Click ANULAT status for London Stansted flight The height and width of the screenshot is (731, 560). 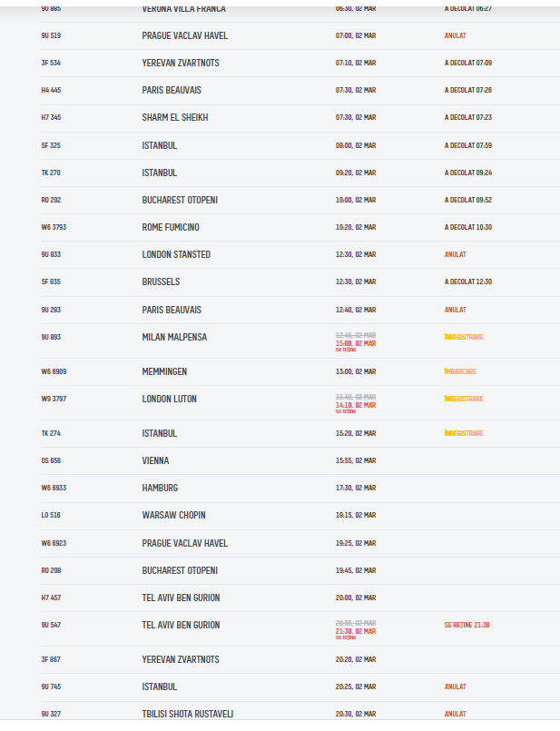click(455, 254)
